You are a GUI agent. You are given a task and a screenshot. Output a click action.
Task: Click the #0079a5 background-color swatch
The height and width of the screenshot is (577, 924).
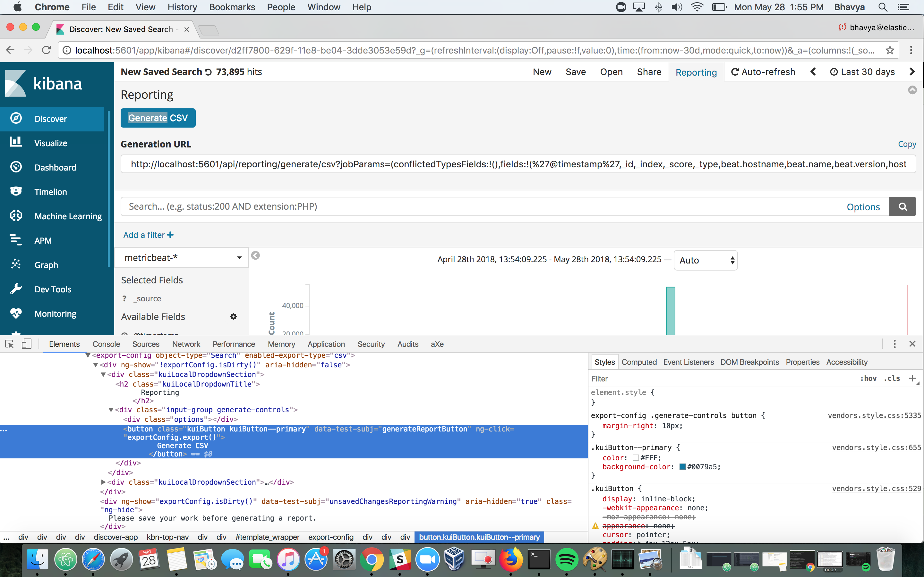683,467
